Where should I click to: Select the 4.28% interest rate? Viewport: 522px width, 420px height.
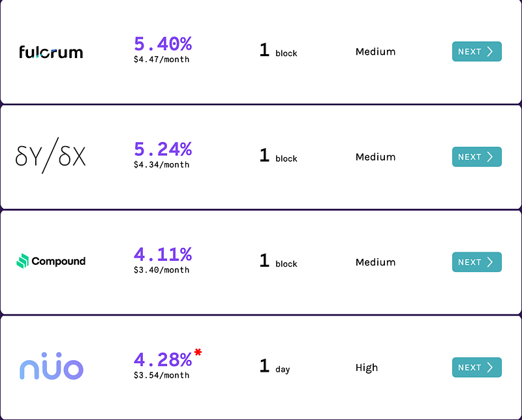(162, 360)
